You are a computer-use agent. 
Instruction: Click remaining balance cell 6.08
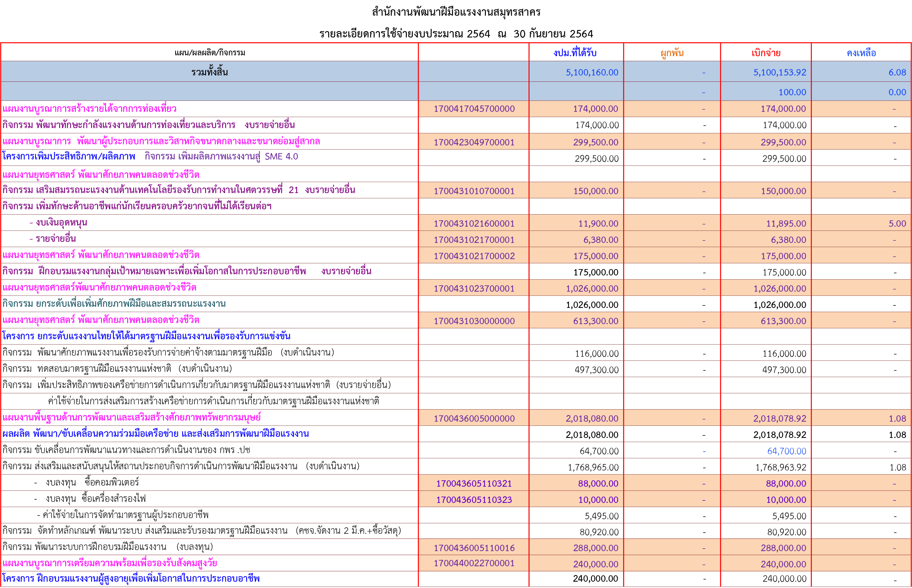[897, 72]
